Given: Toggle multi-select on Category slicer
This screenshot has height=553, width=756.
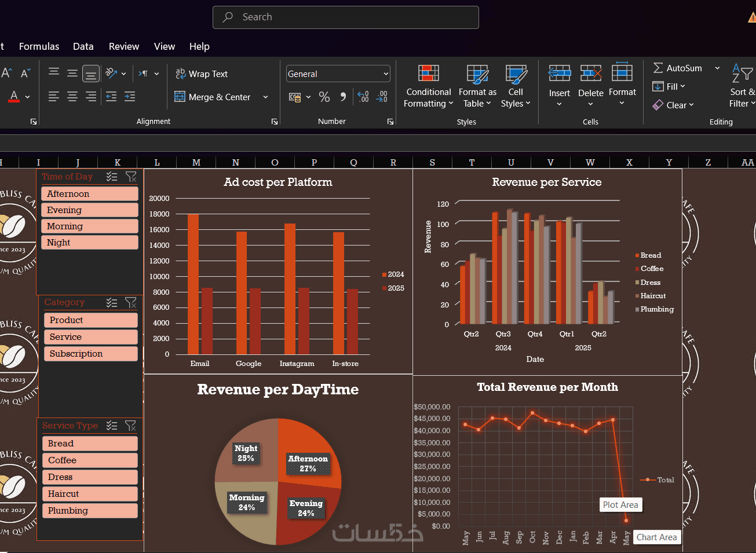Looking at the screenshot, I should click(x=112, y=302).
